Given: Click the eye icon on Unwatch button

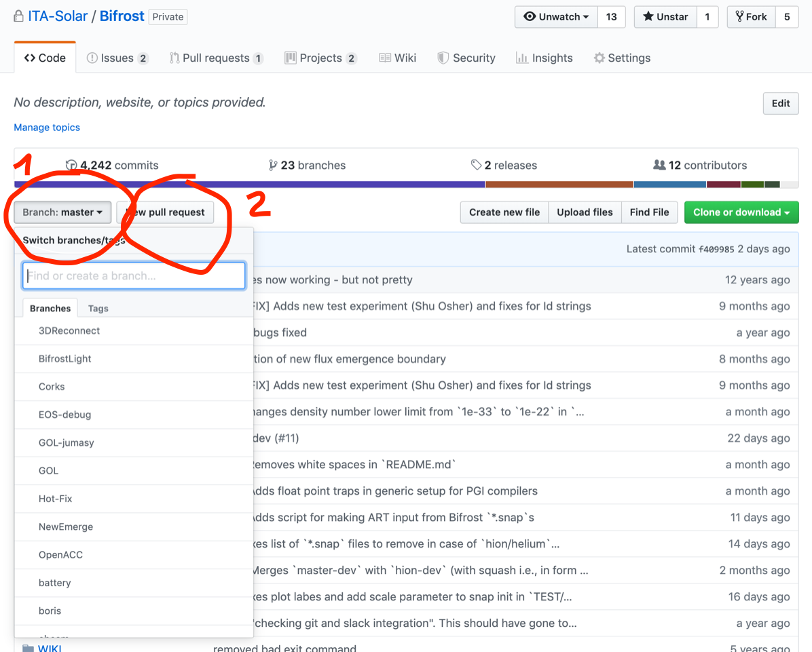Looking at the screenshot, I should pos(530,16).
